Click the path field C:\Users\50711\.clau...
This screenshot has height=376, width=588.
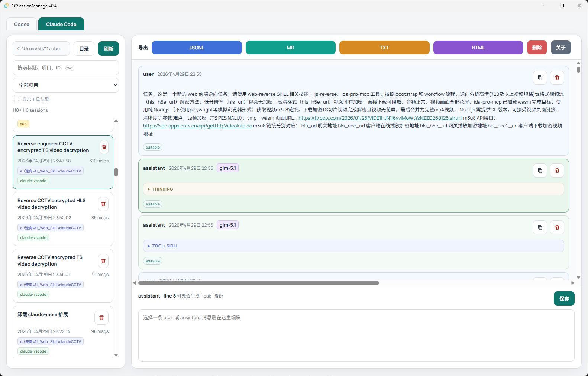pos(41,49)
